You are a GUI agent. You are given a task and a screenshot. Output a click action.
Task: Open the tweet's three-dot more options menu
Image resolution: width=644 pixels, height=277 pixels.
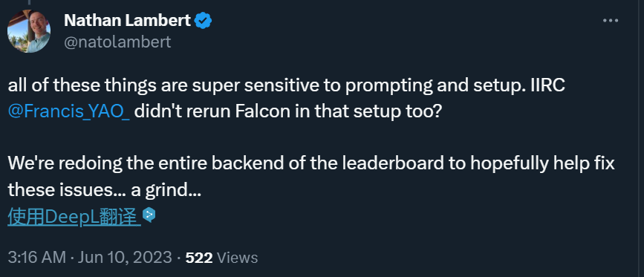point(611,21)
